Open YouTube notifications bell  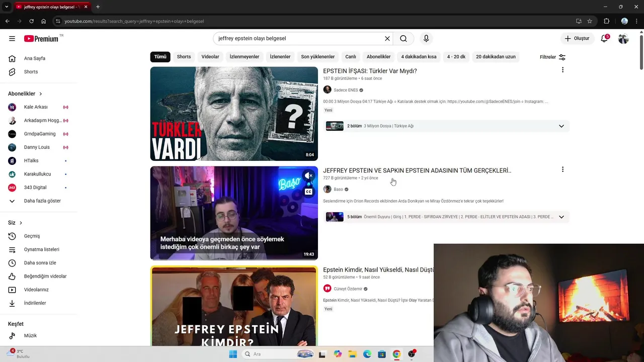point(605,39)
